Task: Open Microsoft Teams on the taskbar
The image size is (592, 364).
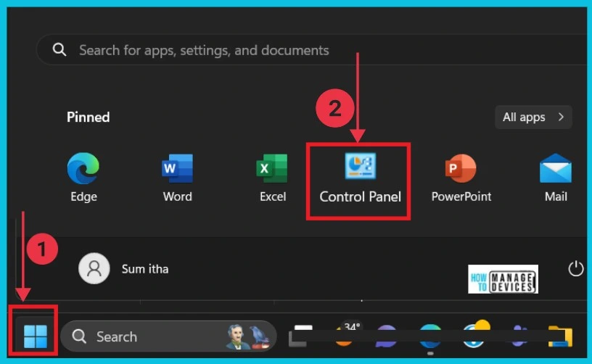Action: click(519, 336)
